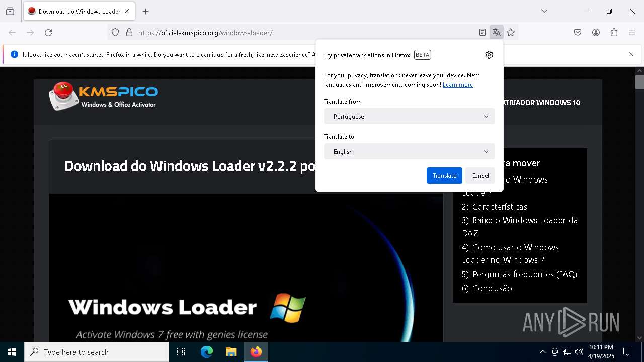The width and height of the screenshot is (644, 362).
Task: Open the Firefox account menu
Action: tap(596, 33)
